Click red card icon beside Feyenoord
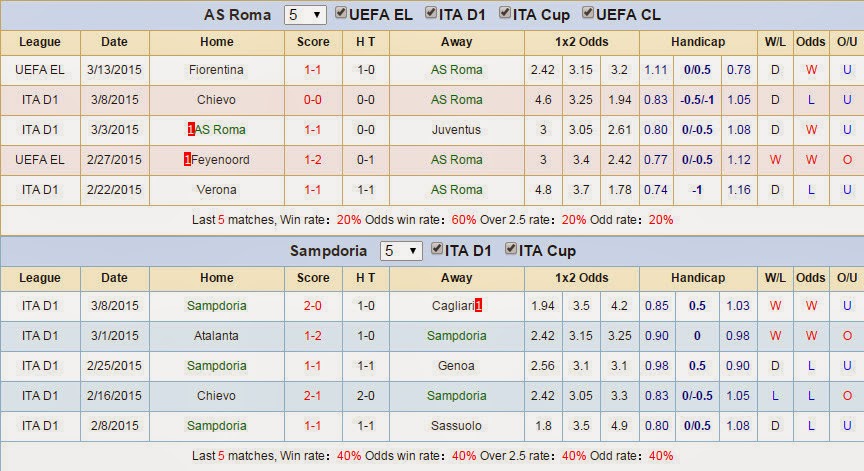Screen dimensions: 864x471 click(187, 160)
